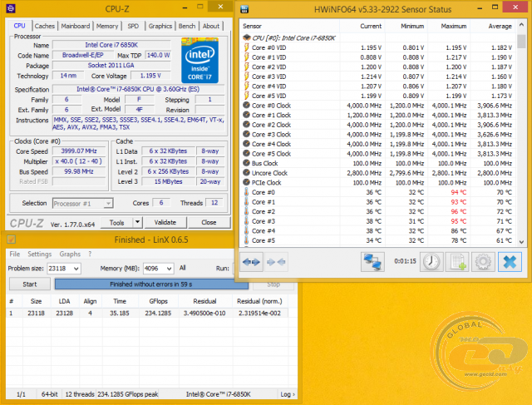Click the GFlops column header in LinX
532x405 pixels.
tap(159, 301)
